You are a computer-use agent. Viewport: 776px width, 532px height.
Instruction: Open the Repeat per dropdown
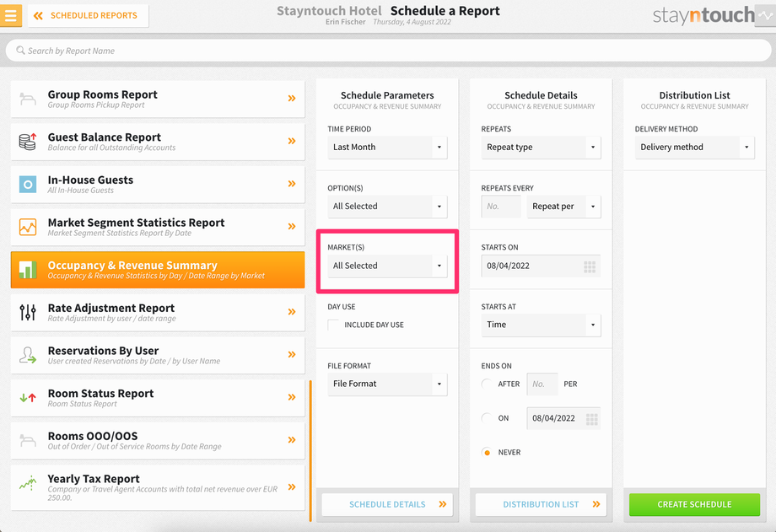click(x=563, y=207)
